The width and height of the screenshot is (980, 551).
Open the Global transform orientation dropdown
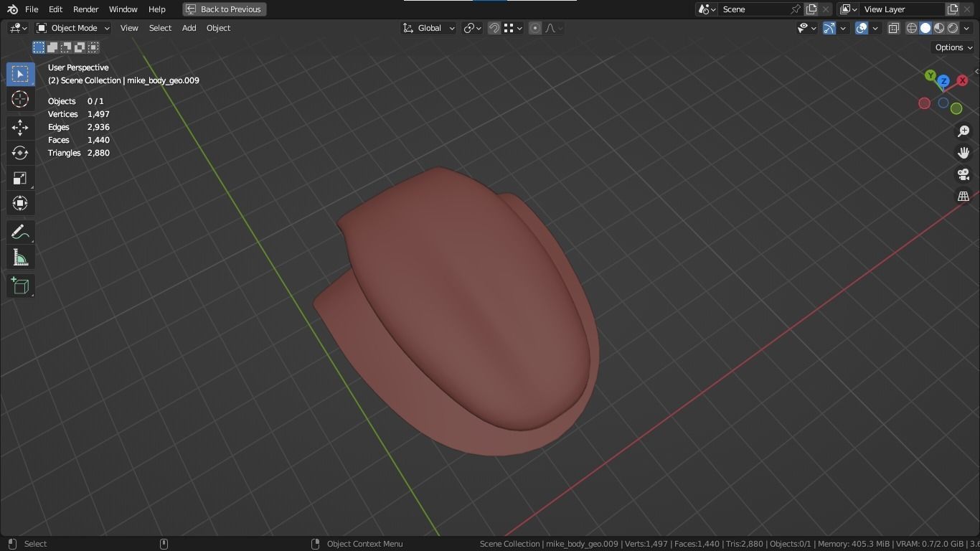tap(428, 28)
